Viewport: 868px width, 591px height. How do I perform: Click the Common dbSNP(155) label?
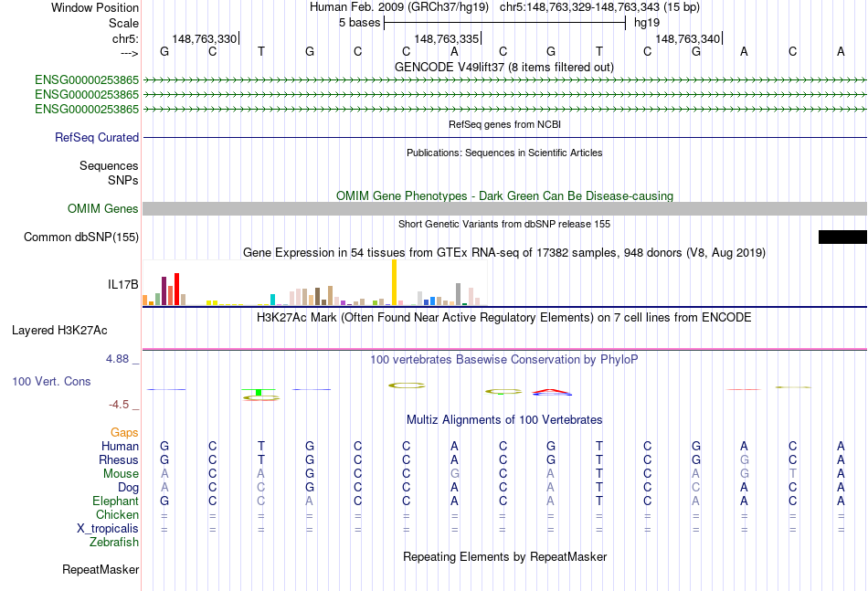tap(80, 237)
